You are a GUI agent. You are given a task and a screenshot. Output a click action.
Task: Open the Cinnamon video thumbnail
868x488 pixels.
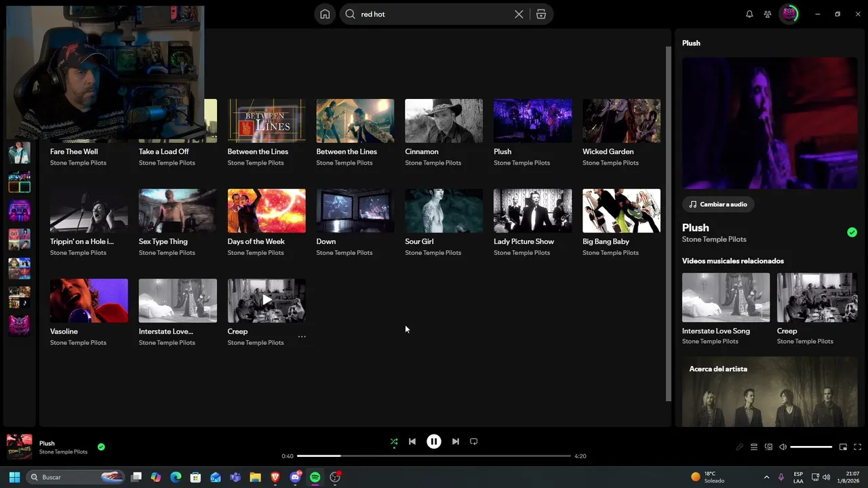coord(443,121)
